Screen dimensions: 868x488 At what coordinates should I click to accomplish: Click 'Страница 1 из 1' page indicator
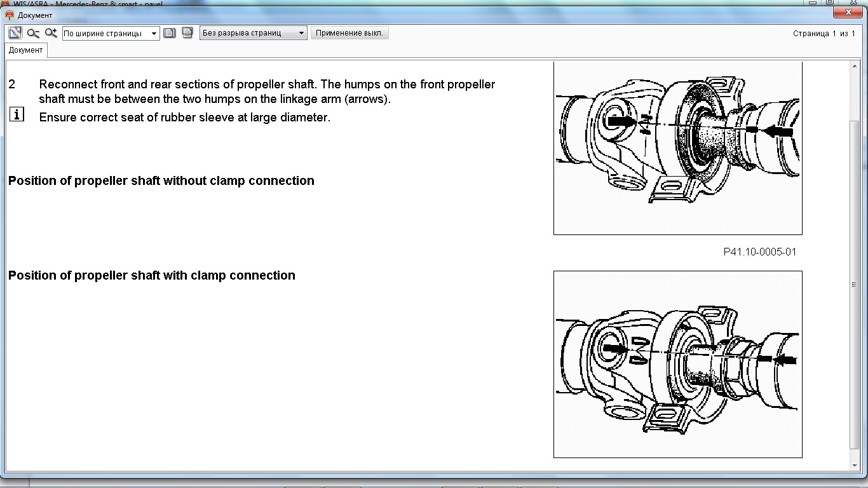824,34
